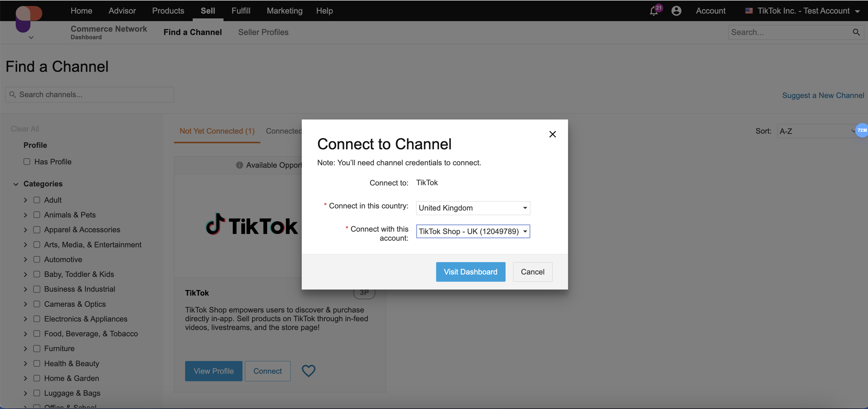The width and height of the screenshot is (868, 409).
Task: Check the Animals & Pets category
Action: tap(37, 215)
